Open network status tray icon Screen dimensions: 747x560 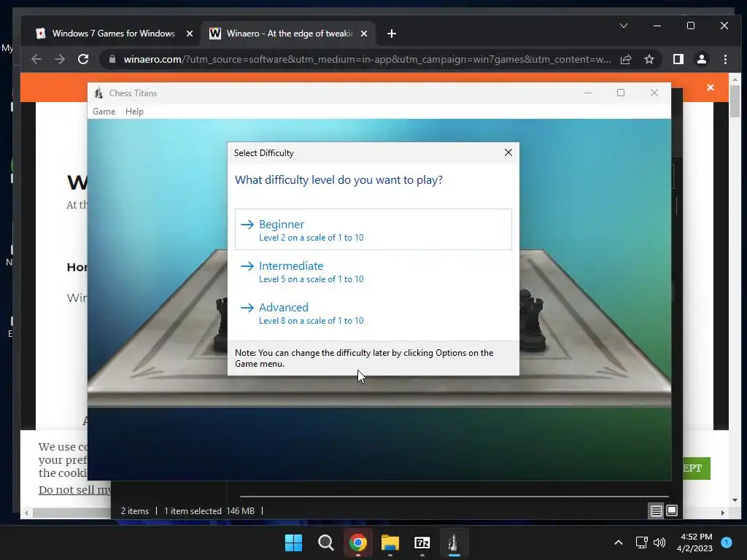click(641, 542)
